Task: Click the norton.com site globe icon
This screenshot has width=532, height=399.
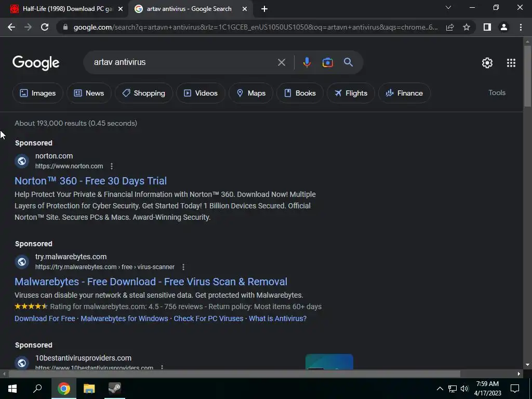Action: coord(22,161)
